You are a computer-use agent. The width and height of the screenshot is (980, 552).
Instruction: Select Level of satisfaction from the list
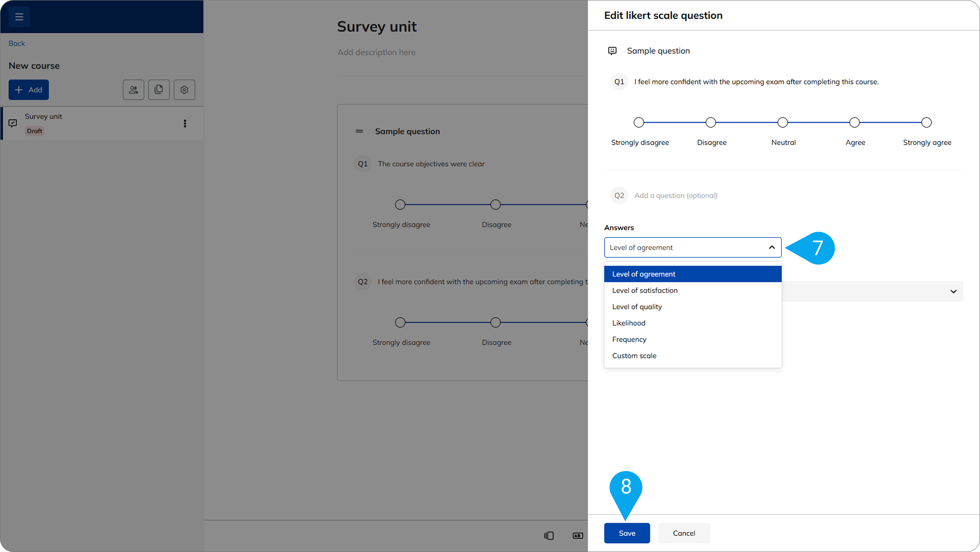tap(645, 290)
